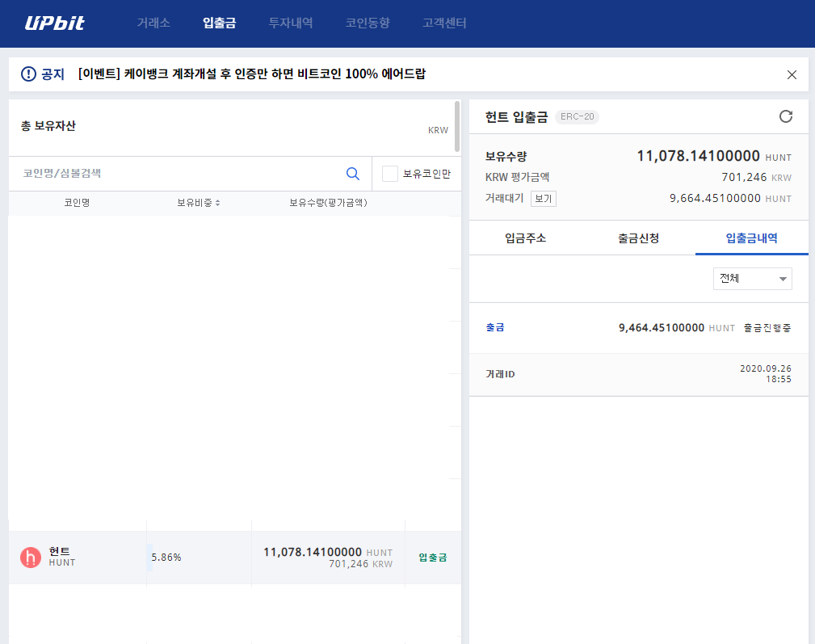Click the UPbit logo

coord(55,23)
